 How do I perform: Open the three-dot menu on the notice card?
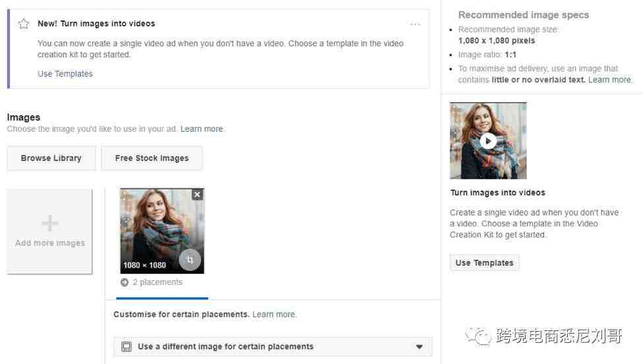point(415,24)
